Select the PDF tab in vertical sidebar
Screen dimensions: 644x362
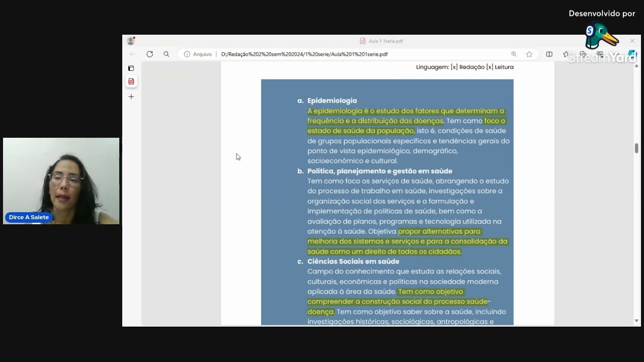[x=131, y=81]
